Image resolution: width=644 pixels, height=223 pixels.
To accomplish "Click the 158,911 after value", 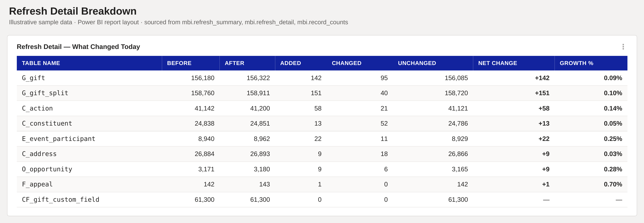I will click(x=258, y=93).
